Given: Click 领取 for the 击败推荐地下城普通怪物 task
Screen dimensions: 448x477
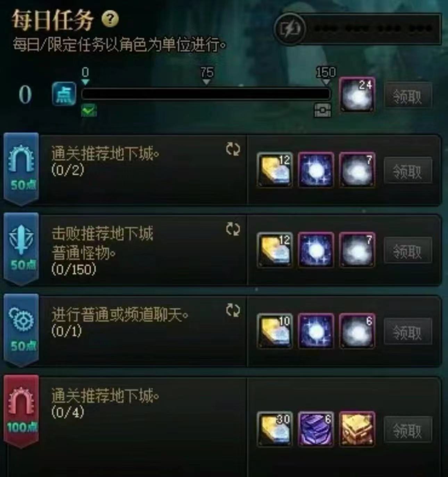Looking at the screenshot, I should point(408,250).
